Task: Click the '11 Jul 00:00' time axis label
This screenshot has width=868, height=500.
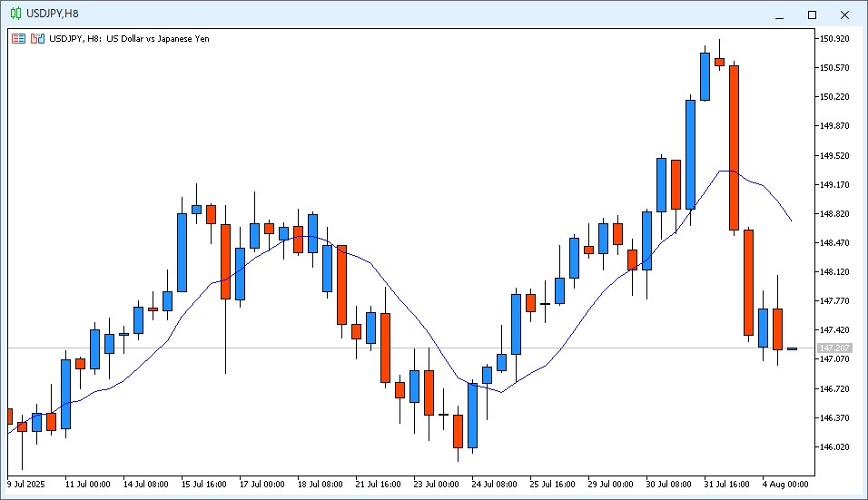Action: pyautogui.click(x=87, y=484)
